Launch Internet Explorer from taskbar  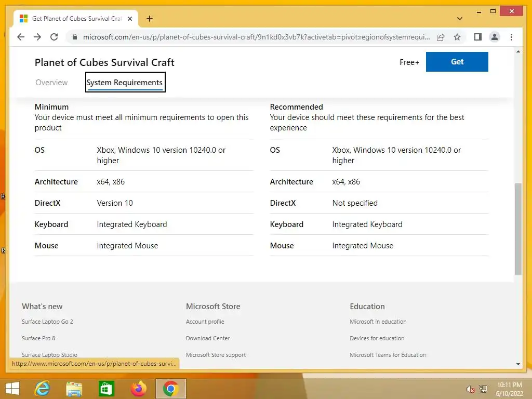(43, 389)
